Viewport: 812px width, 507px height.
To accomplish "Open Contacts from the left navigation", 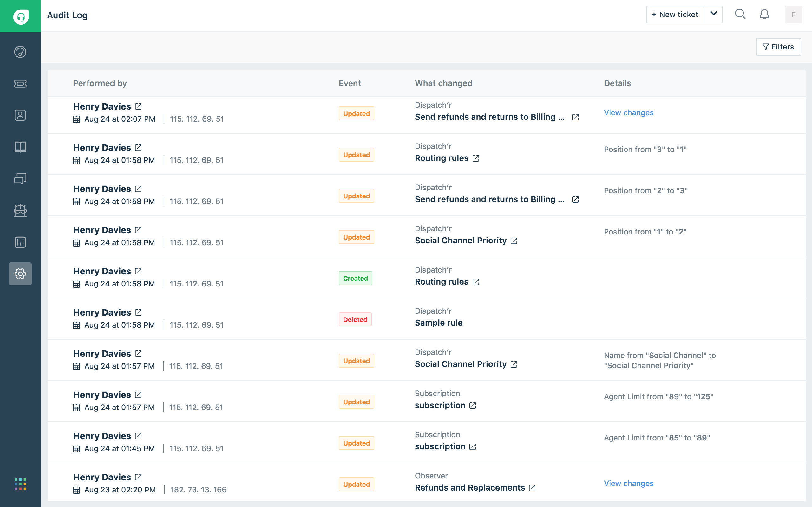I will [x=20, y=115].
